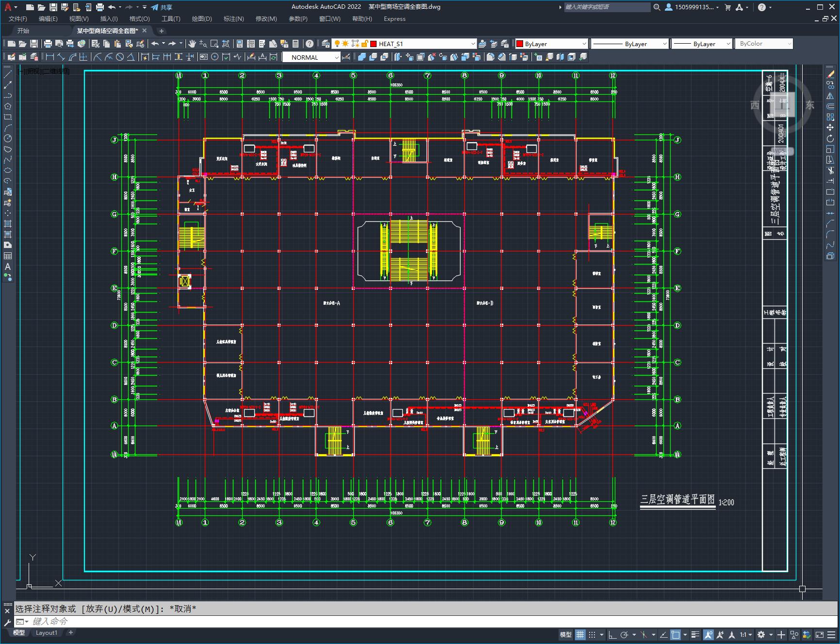The height and width of the screenshot is (644, 840).
Task: Click the Undo arrow in quick access toolbar
Action: point(112,7)
